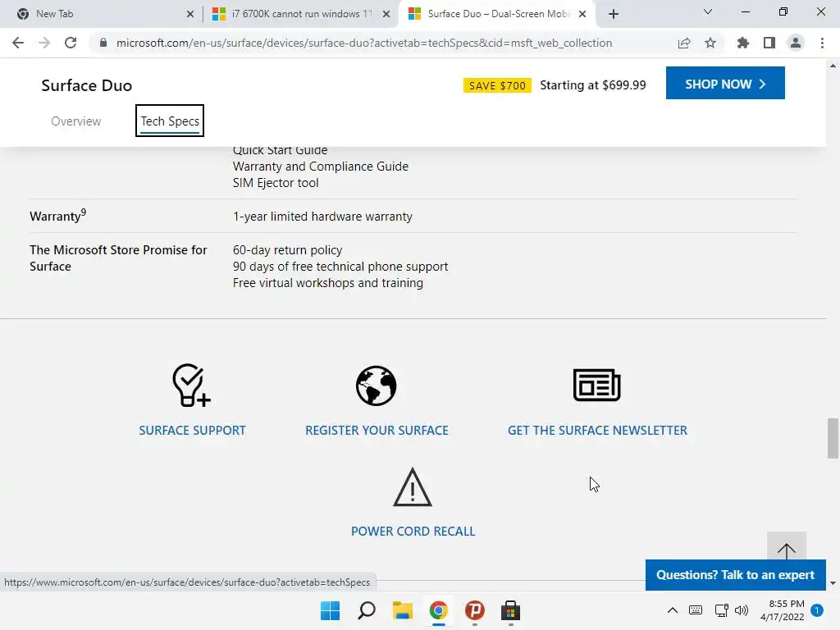This screenshot has width=840, height=630.
Task: Click the SHOP NOW button
Action: 725,83
